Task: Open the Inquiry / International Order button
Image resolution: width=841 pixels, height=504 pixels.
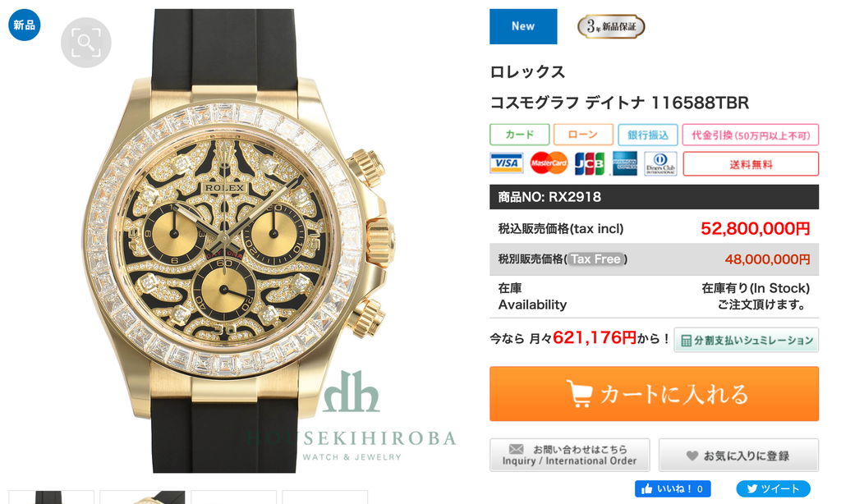Action: point(570,456)
